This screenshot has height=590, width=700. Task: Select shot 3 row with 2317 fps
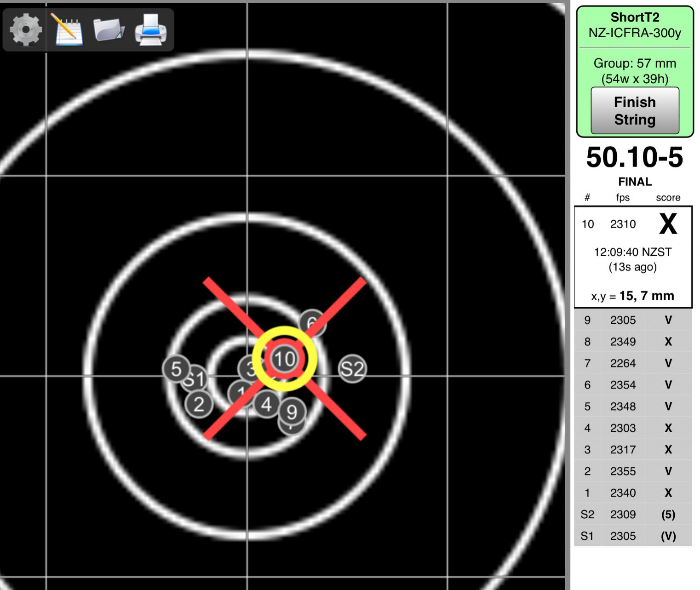pos(633,450)
